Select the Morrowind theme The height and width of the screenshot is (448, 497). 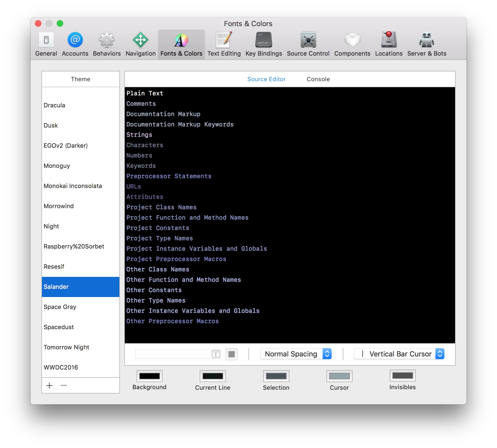[x=81, y=206]
